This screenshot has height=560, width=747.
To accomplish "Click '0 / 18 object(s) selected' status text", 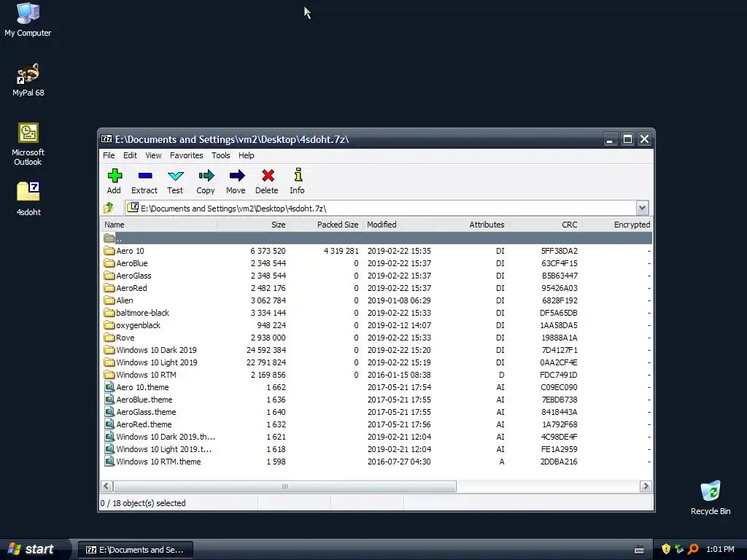I will (143, 503).
